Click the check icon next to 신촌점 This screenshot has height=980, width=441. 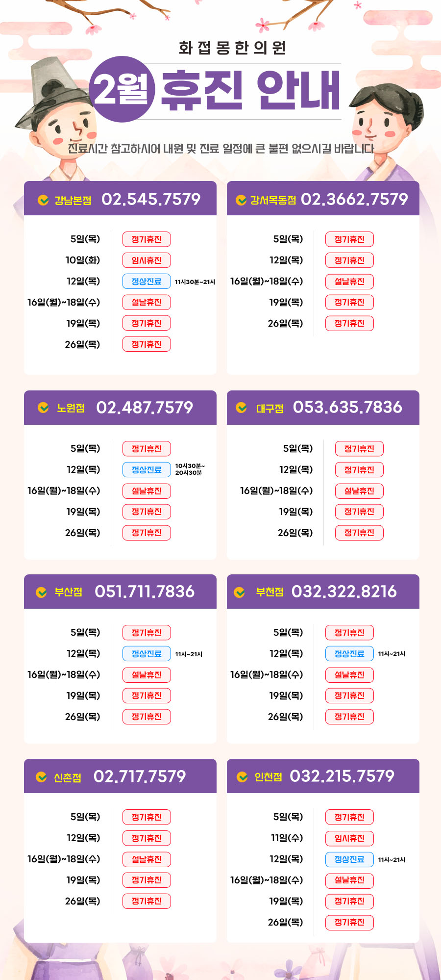(x=42, y=777)
